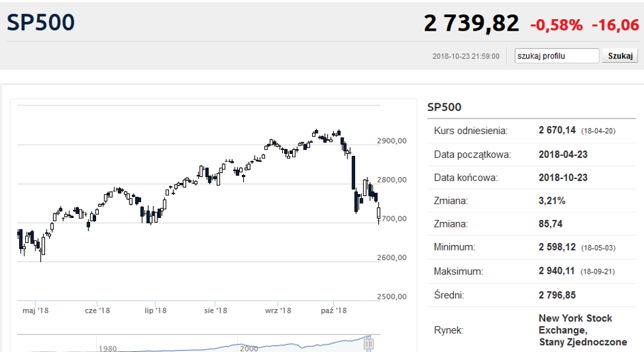Click the Szukaj search button

[x=619, y=56]
